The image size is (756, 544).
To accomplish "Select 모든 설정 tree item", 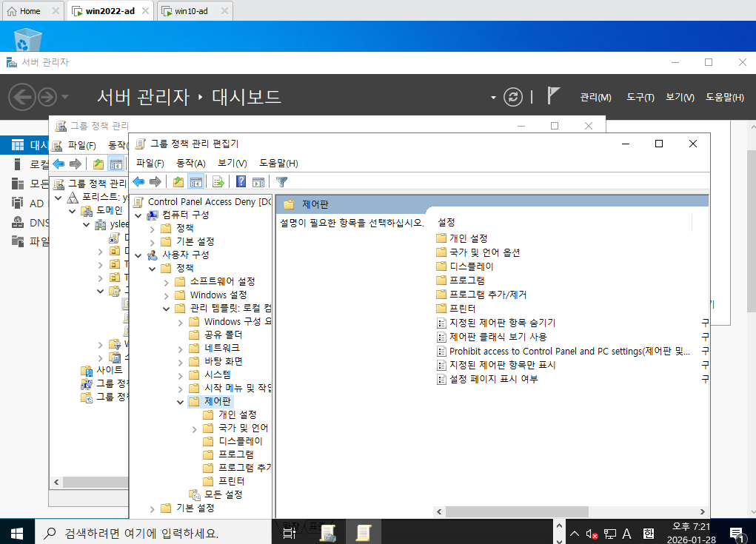I will [x=223, y=494].
